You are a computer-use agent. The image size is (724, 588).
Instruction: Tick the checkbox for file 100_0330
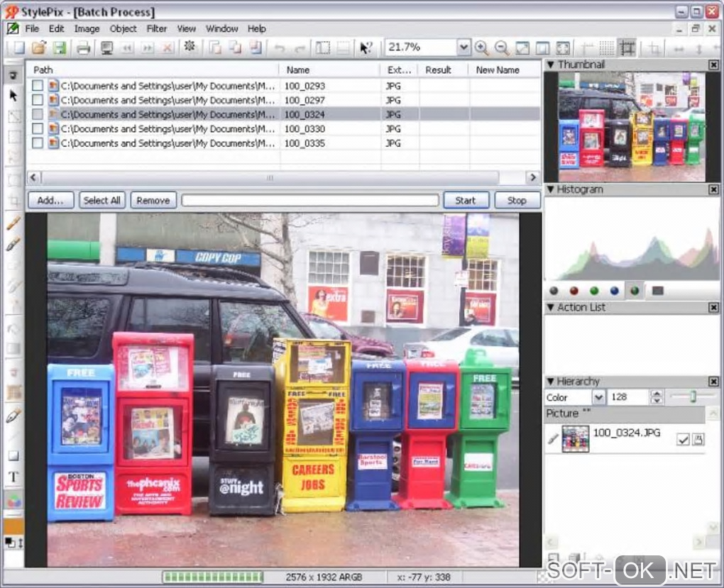point(38,129)
